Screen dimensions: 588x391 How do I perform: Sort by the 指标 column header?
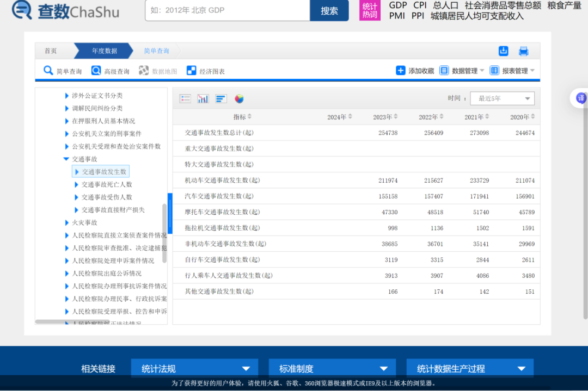pos(243,117)
